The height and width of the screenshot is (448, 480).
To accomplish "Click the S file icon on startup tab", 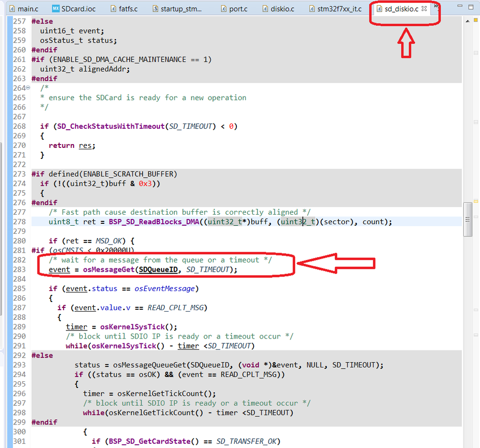I will pos(156,9).
